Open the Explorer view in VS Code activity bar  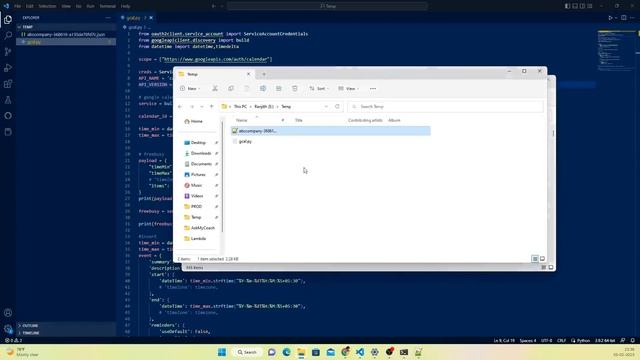[8, 19]
